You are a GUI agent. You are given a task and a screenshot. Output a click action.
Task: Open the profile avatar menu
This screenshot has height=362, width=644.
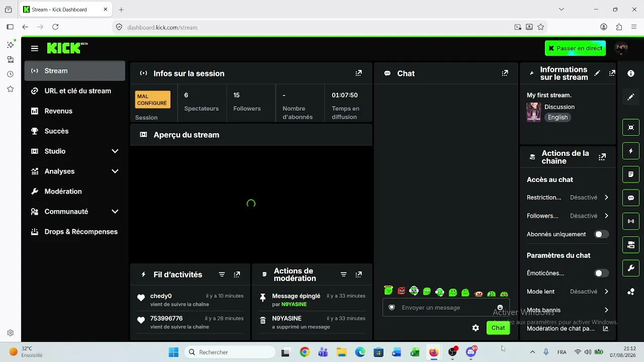pyautogui.click(x=621, y=48)
